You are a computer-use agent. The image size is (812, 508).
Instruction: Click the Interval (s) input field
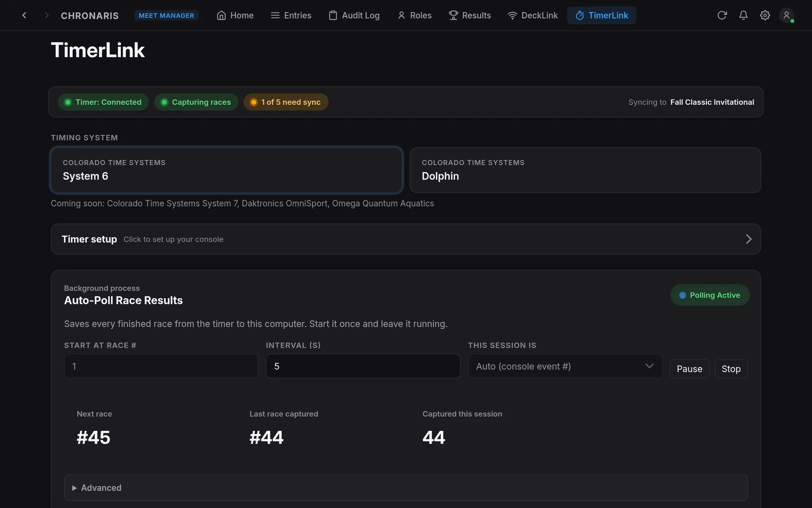[x=363, y=366]
